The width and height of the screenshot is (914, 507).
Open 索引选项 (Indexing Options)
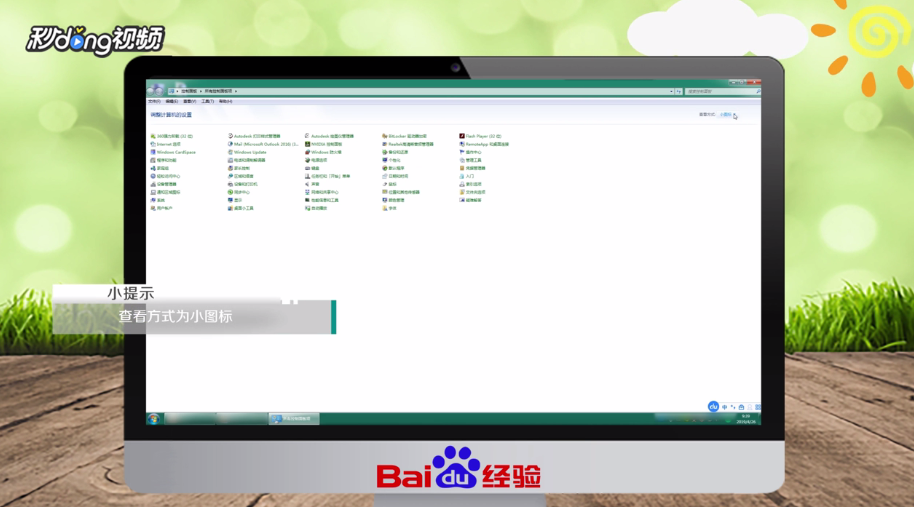pos(470,184)
